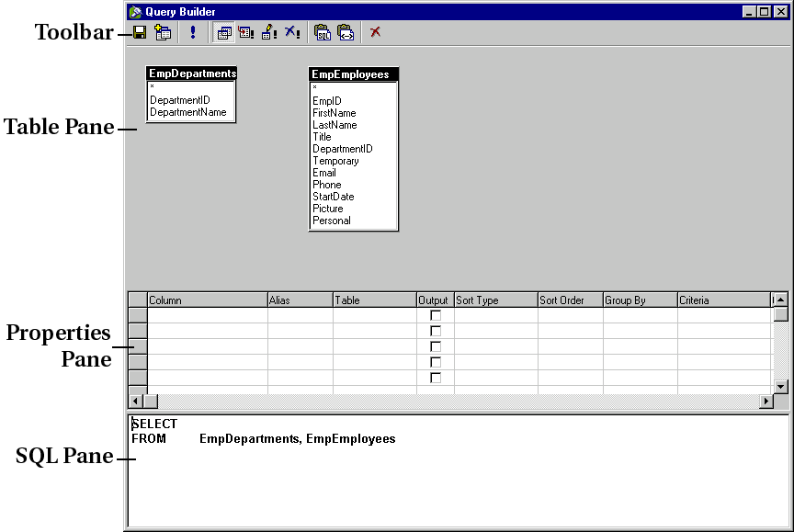Click the red X icon in toolbar

(375, 32)
